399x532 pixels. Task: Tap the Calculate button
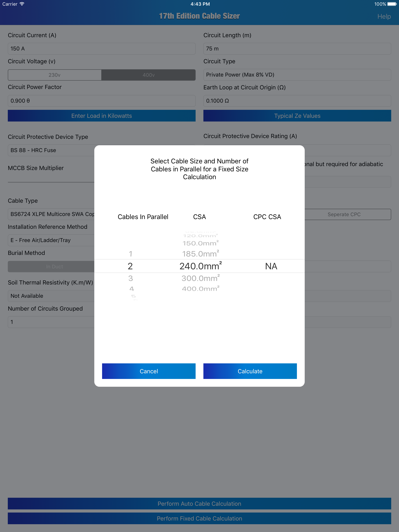(x=250, y=371)
